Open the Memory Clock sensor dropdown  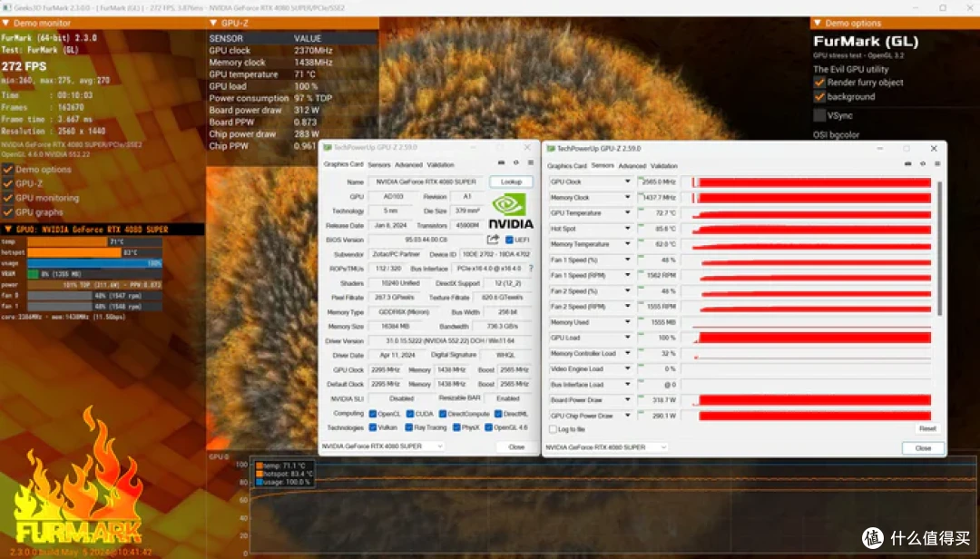pos(628,198)
